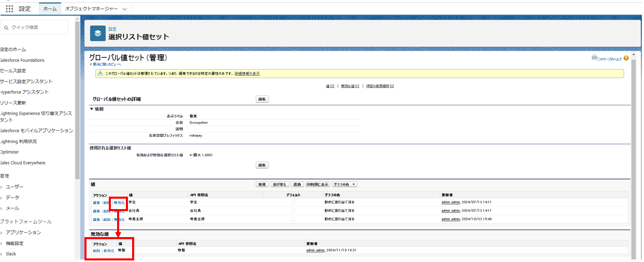
Task: Switch to the ホーム tab
Action: 50,9
